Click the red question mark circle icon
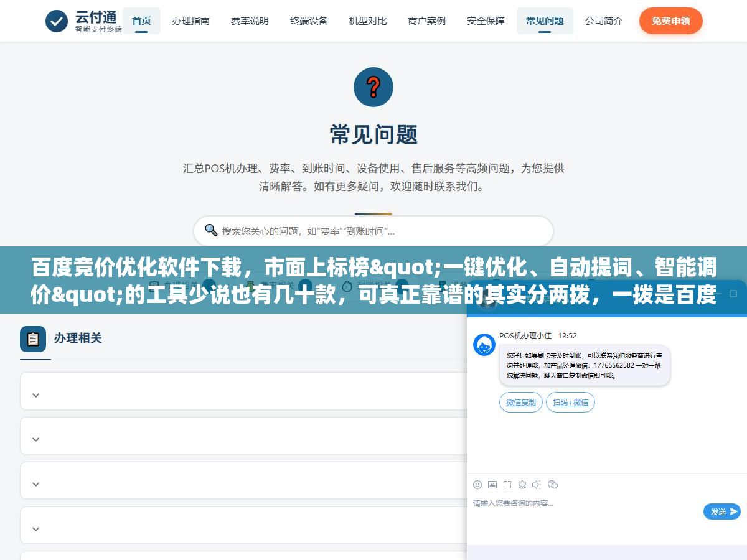 [x=374, y=87]
